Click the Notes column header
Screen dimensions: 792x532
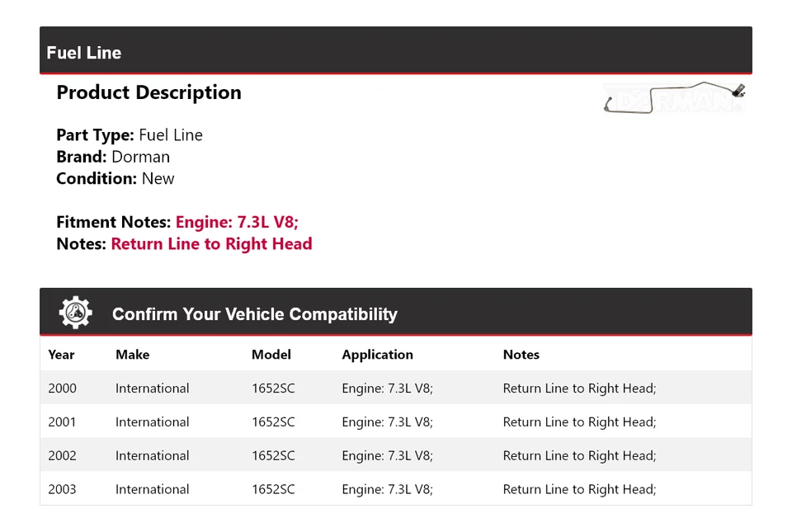(x=521, y=355)
